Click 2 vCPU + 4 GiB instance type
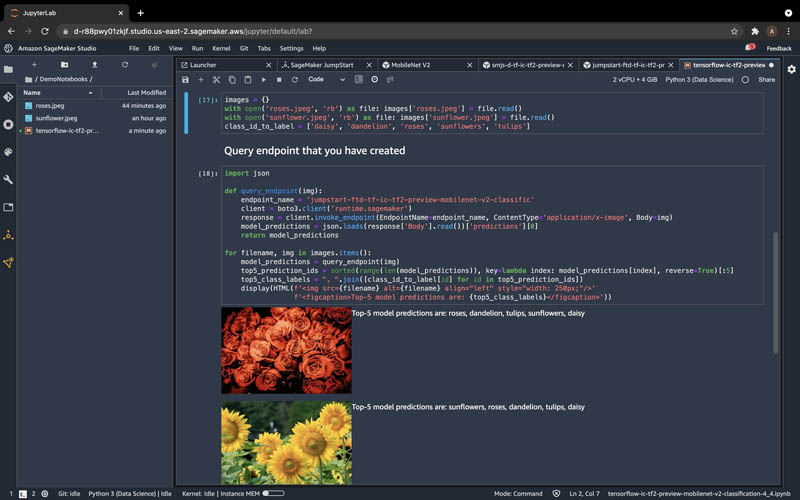The image size is (800, 500). (635, 80)
